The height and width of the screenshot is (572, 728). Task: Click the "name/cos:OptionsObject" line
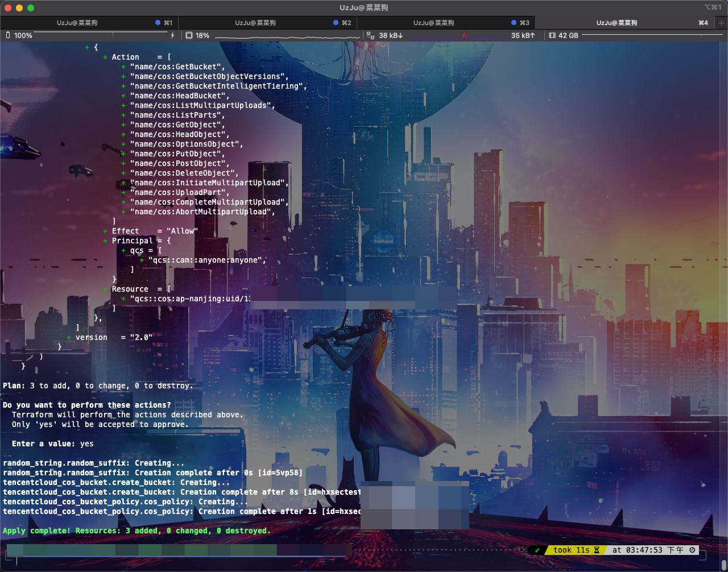[183, 144]
